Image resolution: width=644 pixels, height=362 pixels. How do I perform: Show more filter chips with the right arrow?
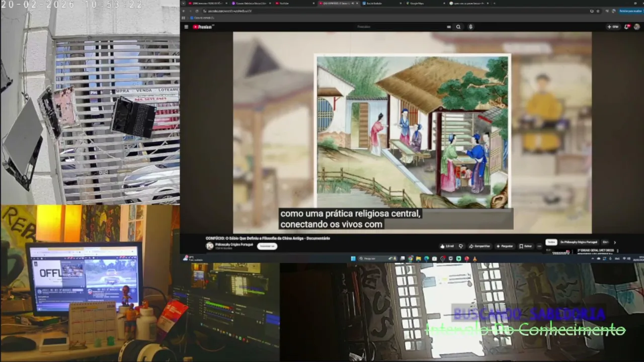coord(614,242)
